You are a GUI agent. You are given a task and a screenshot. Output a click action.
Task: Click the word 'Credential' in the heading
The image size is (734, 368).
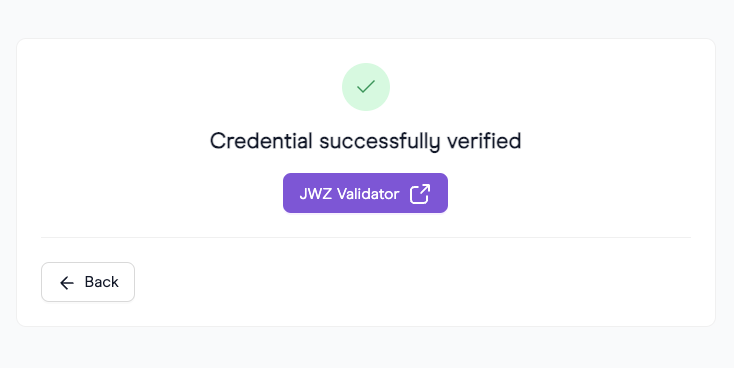point(261,141)
